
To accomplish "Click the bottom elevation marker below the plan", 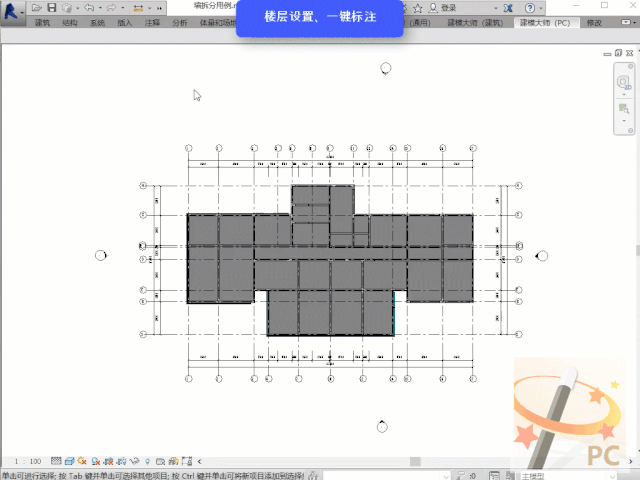I will click(382, 427).
